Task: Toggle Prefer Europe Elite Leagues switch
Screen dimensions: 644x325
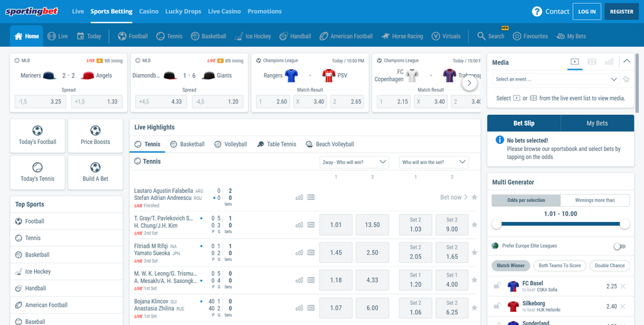Action: tap(619, 246)
